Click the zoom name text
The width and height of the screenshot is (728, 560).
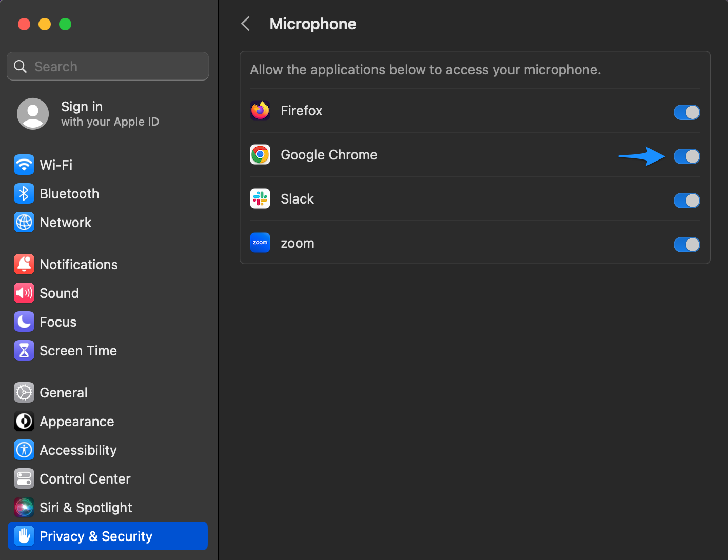tap(297, 244)
